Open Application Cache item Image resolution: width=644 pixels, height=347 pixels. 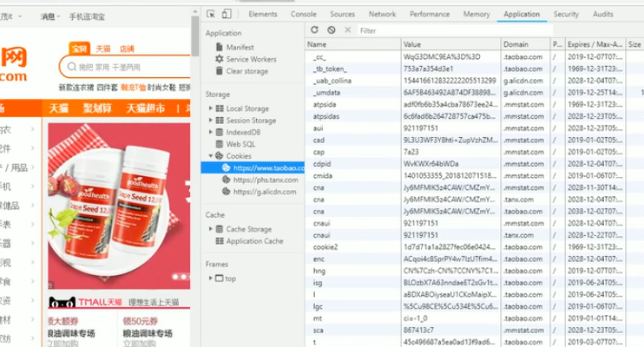(x=250, y=241)
